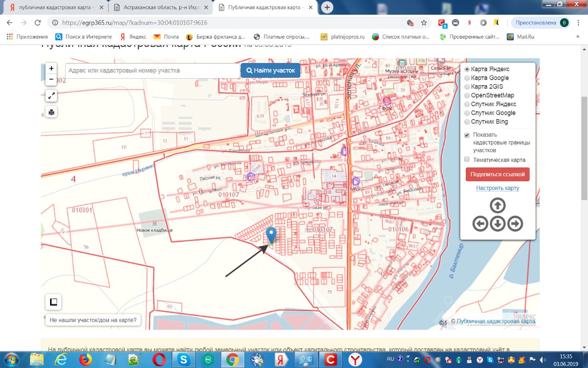Switch to first tab публичная кадастровая карта
The width and height of the screenshot is (588, 368).
click(x=57, y=7)
